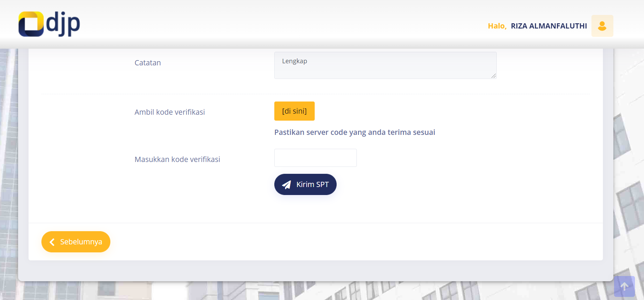
Task: Click the DJP logo in the header
Action: click(49, 24)
